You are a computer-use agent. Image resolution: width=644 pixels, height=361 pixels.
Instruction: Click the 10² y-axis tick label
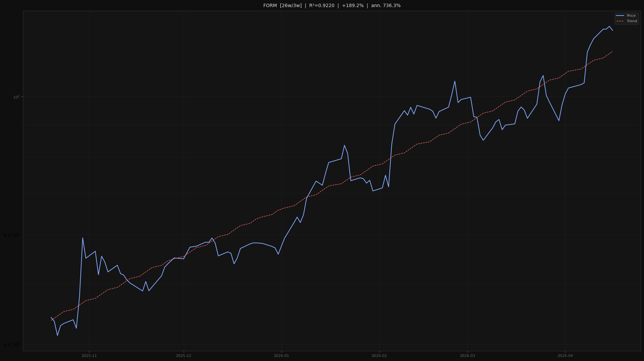tap(16, 96)
